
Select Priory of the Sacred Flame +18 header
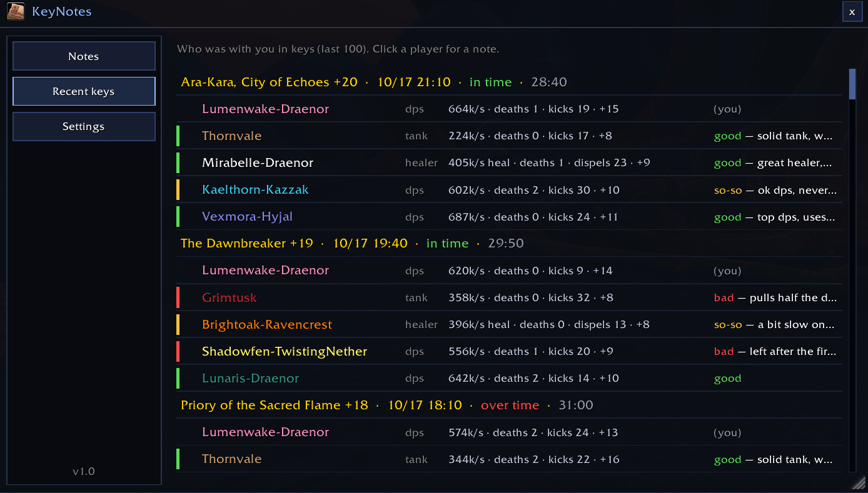click(x=509, y=405)
